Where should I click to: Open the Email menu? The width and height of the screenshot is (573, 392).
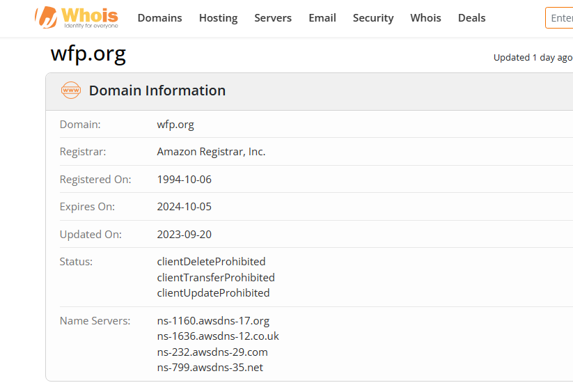coord(322,18)
